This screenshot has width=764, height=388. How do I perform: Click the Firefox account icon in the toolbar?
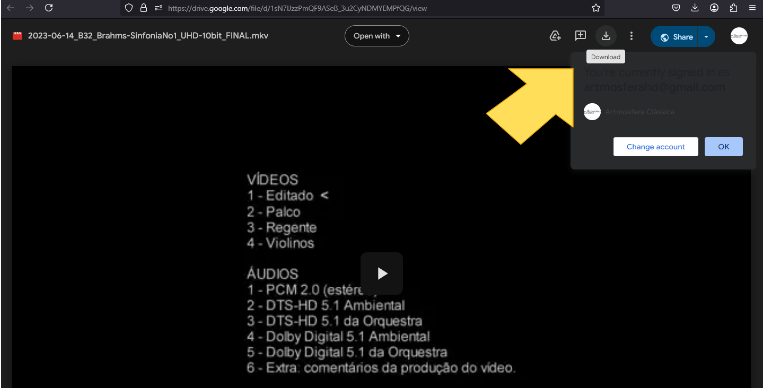[714, 7]
